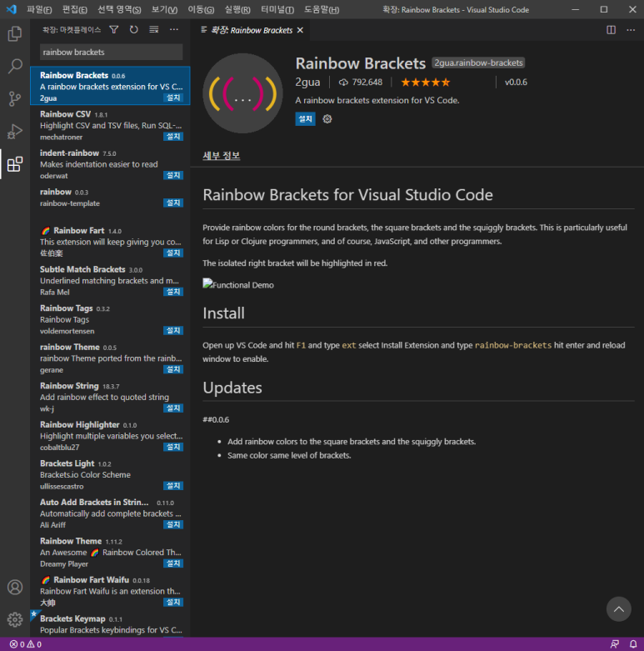Open notifications bell in status bar
The height and width of the screenshot is (651, 644).
[633, 644]
